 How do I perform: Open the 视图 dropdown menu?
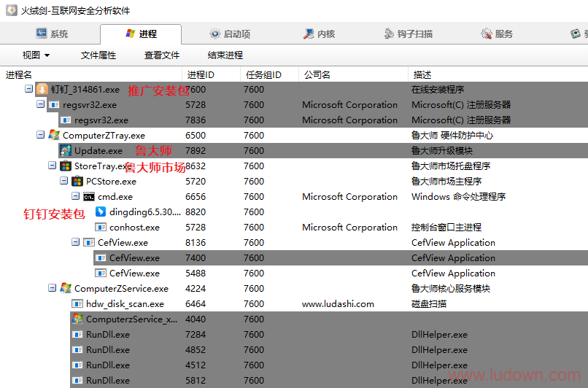tap(36, 55)
